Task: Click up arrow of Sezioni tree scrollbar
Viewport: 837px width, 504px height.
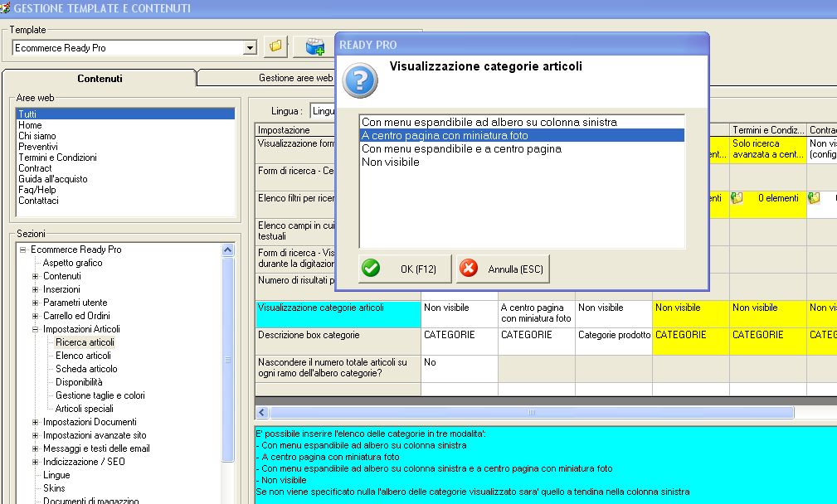Action: [228, 250]
